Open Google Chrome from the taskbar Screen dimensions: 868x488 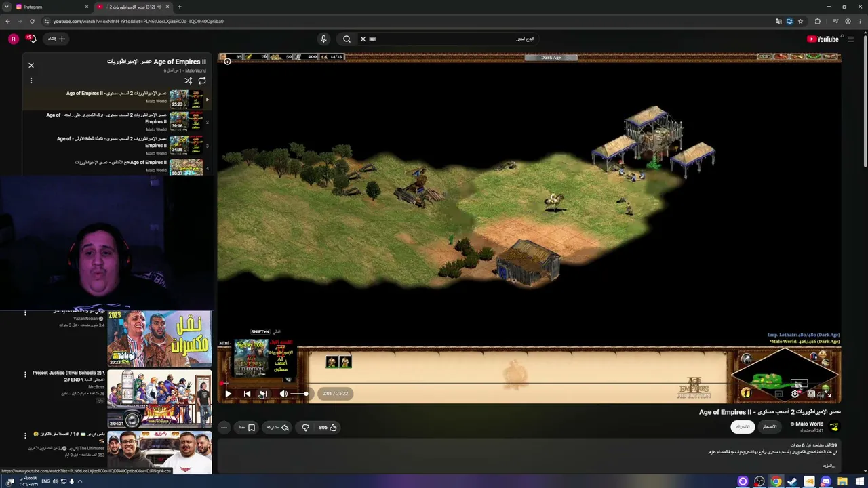(x=776, y=481)
